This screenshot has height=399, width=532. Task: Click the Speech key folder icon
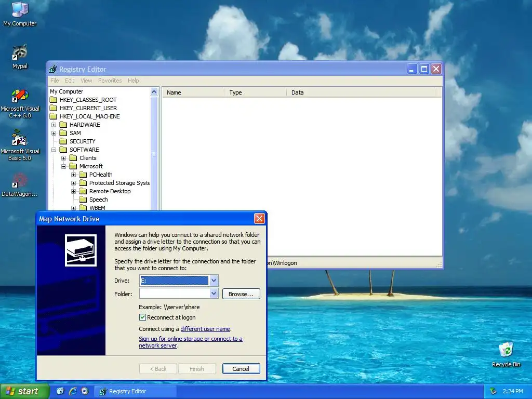click(83, 199)
